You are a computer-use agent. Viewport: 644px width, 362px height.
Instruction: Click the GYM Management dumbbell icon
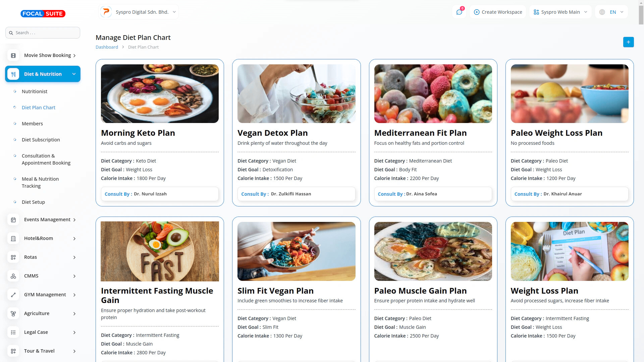(13, 295)
